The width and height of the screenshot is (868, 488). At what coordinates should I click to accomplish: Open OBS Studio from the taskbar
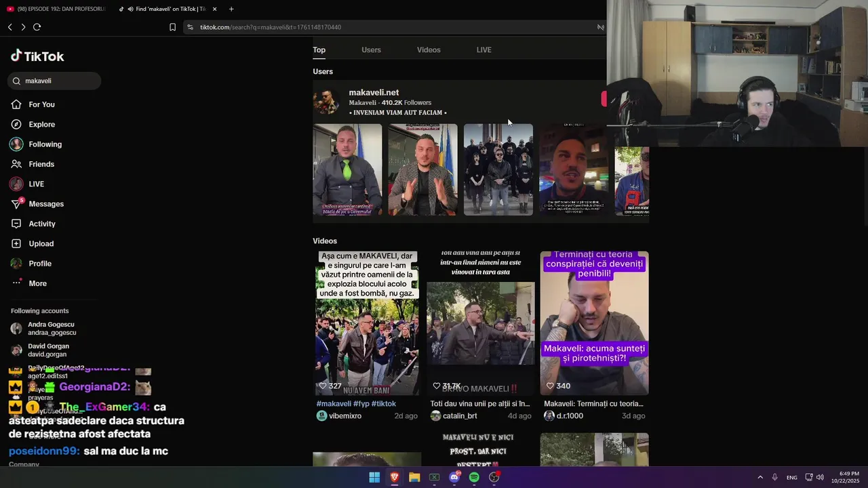tap(494, 477)
